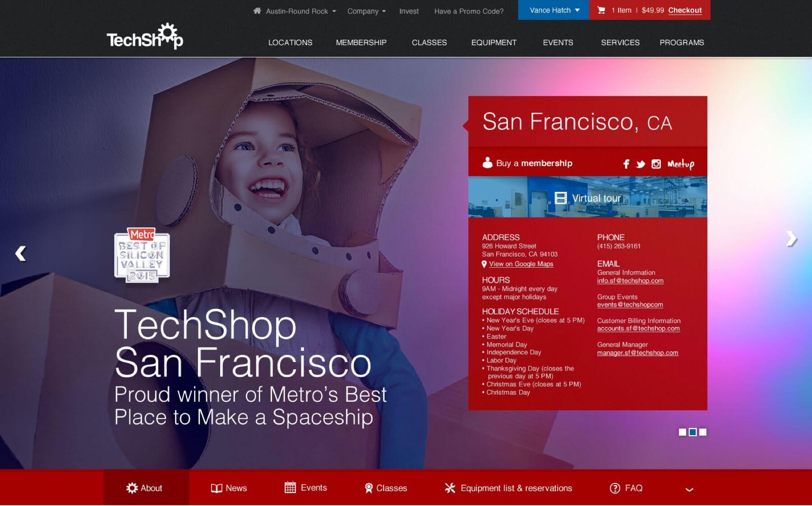
Task: Open the LOCATIONS menu
Action: [290, 42]
